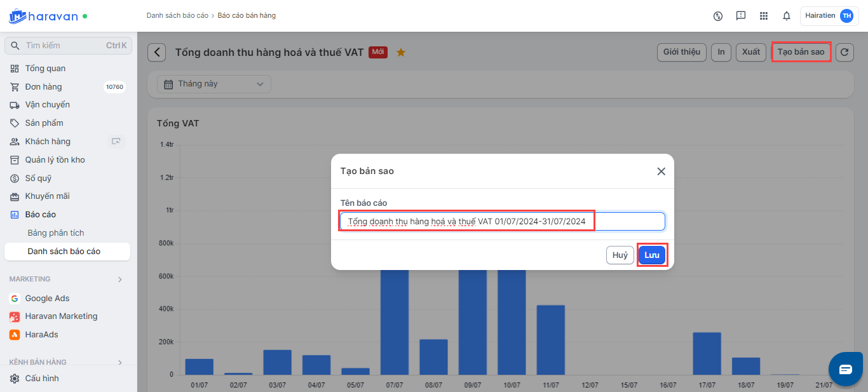Close the Tạo bản sao dialog
The height and width of the screenshot is (392, 868).
tap(661, 172)
